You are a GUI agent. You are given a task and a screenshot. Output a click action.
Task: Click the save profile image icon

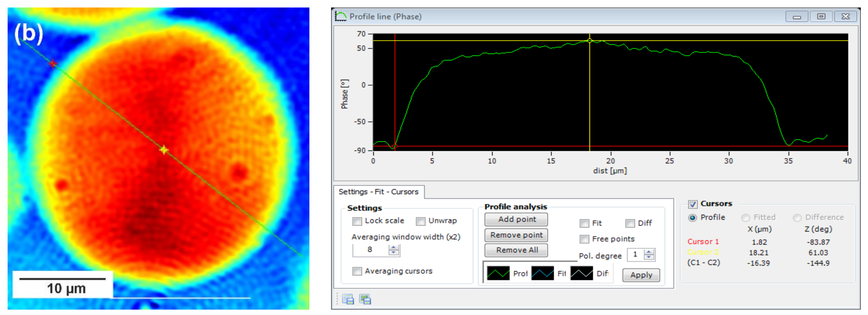[x=365, y=299]
